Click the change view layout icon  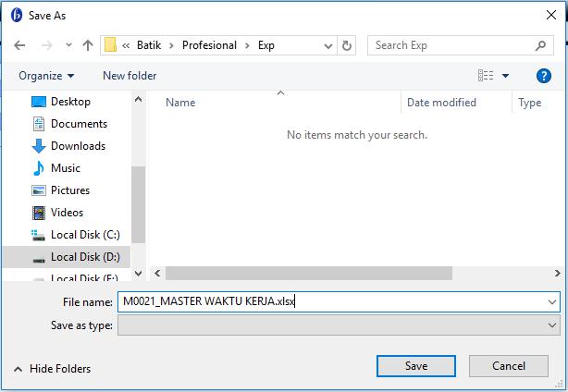[x=486, y=76]
